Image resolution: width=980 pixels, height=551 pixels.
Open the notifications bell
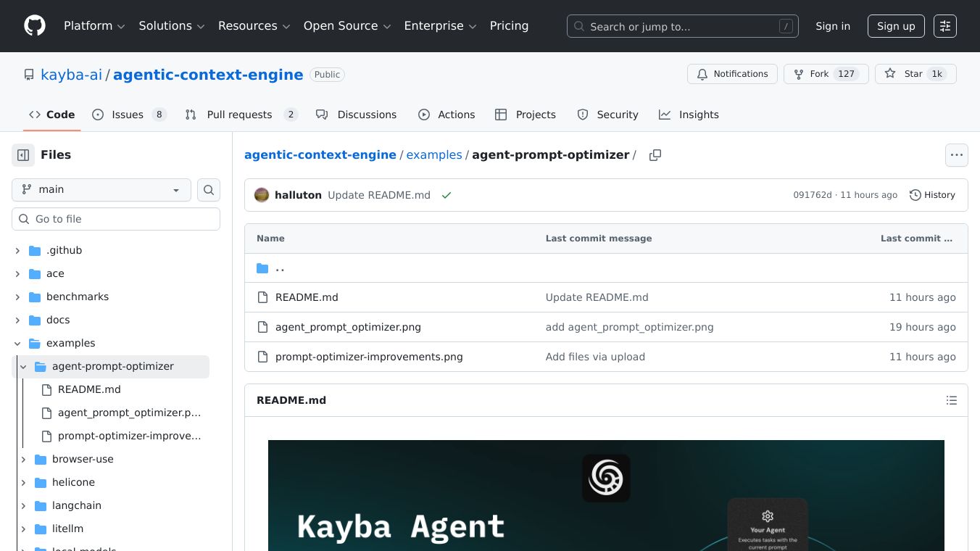(x=702, y=74)
